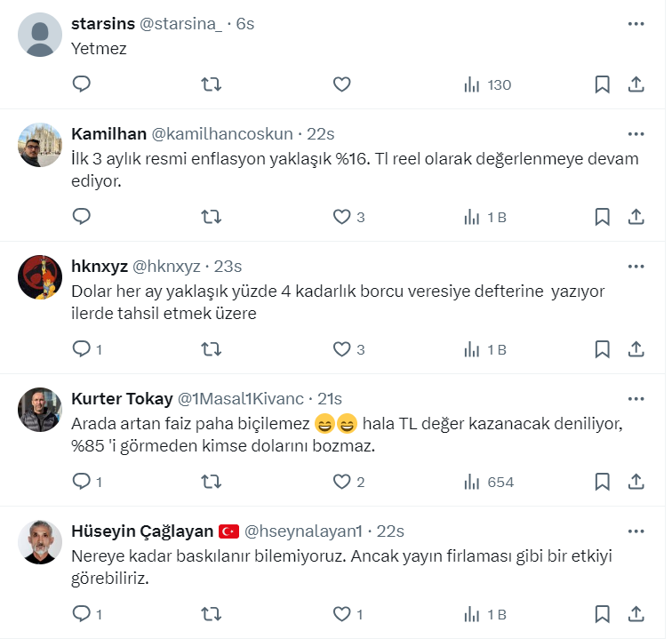Like hknxyz's tweet about Dolar
The width and height of the screenshot is (672, 639).
(x=342, y=349)
